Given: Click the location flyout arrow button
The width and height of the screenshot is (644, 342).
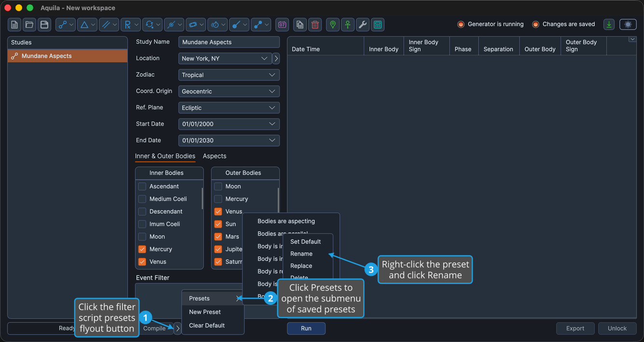Looking at the screenshot, I should 276,58.
